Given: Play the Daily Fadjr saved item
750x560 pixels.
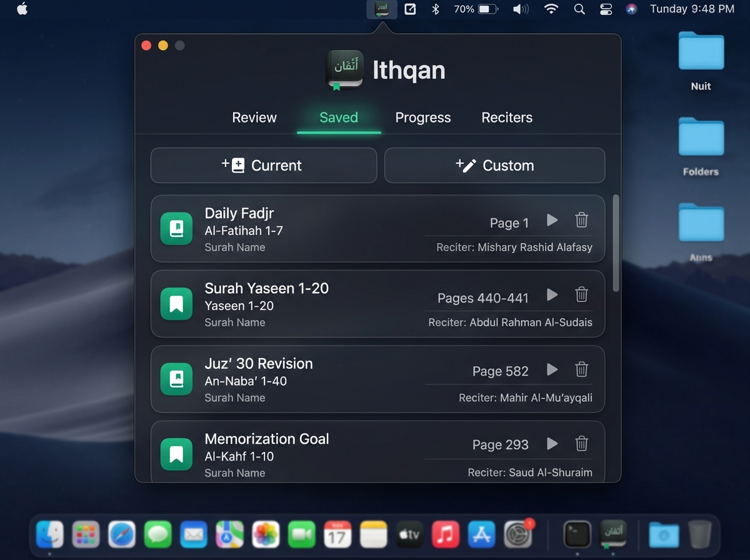Looking at the screenshot, I should pyautogui.click(x=552, y=220).
